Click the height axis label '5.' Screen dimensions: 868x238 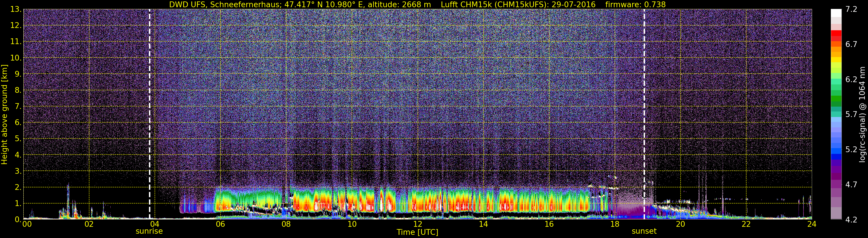[18, 139]
